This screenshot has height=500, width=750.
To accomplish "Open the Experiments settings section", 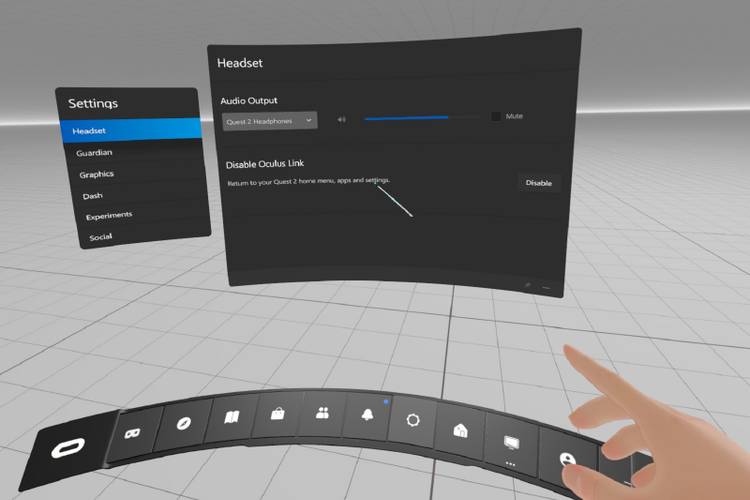I will pyautogui.click(x=108, y=216).
